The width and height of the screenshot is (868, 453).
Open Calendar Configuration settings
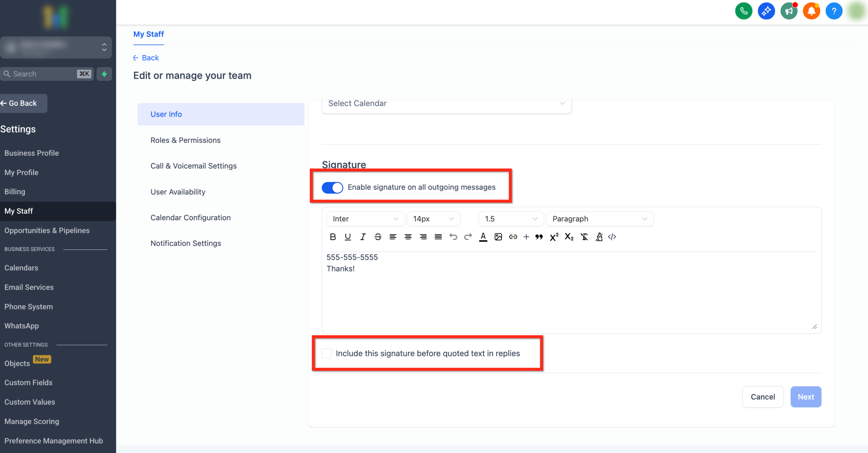point(191,218)
